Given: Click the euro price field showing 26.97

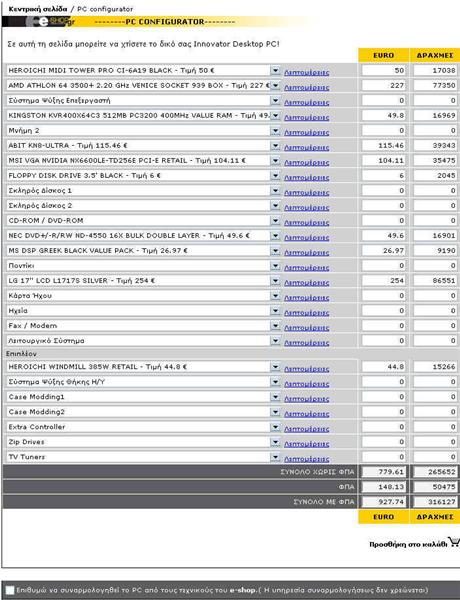Looking at the screenshot, I should 383,251.
